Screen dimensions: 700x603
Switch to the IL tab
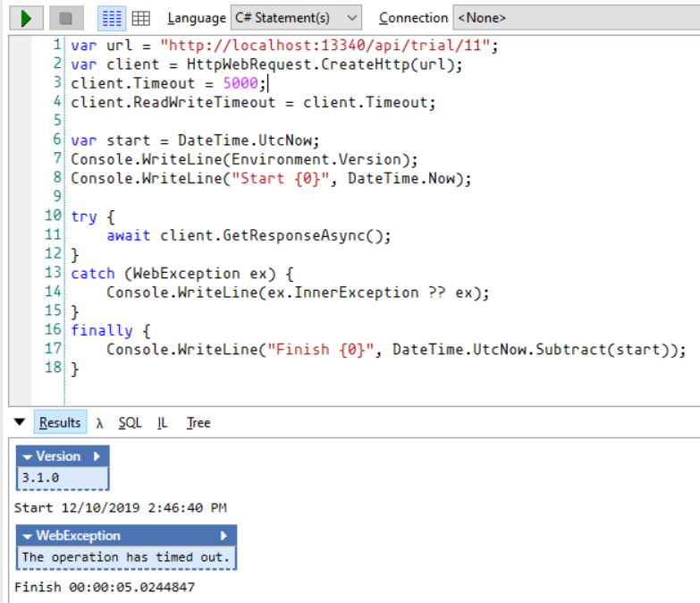coord(163,422)
